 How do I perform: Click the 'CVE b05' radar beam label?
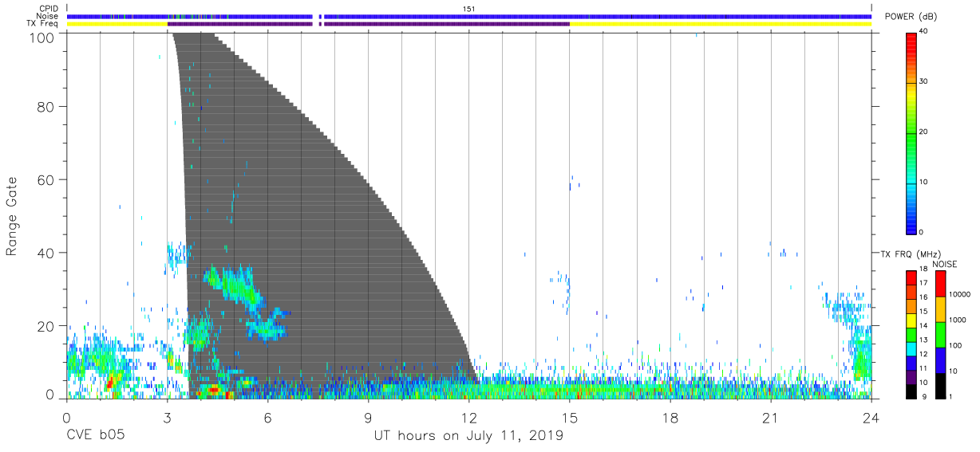click(95, 436)
